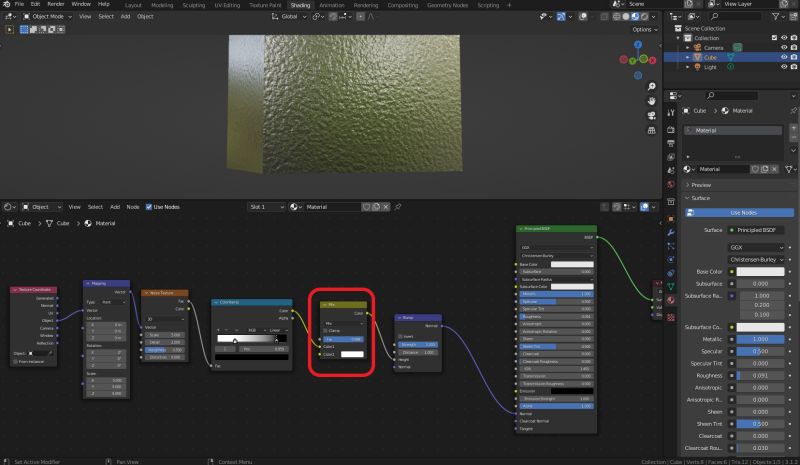Image resolution: width=800 pixels, height=465 pixels.
Task: Open the viewport Options dropdown
Action: (x=645, y=30)
